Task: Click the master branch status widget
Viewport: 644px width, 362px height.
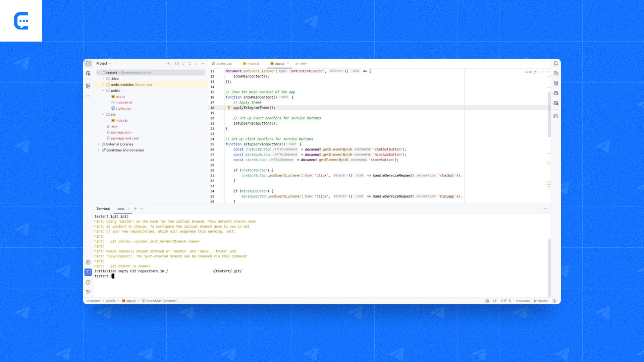Action: [541, 301]
